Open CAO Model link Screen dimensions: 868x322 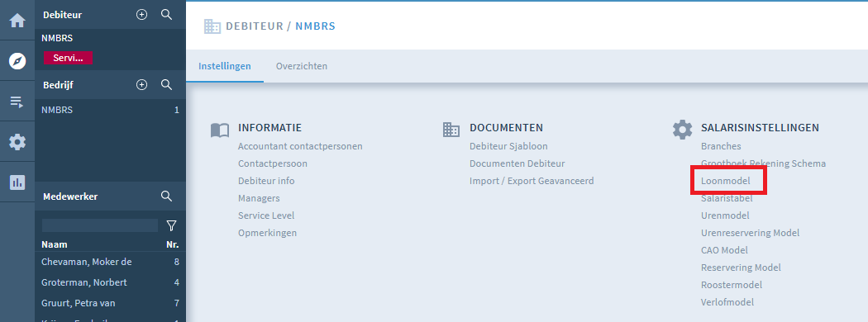coord(724,250)
